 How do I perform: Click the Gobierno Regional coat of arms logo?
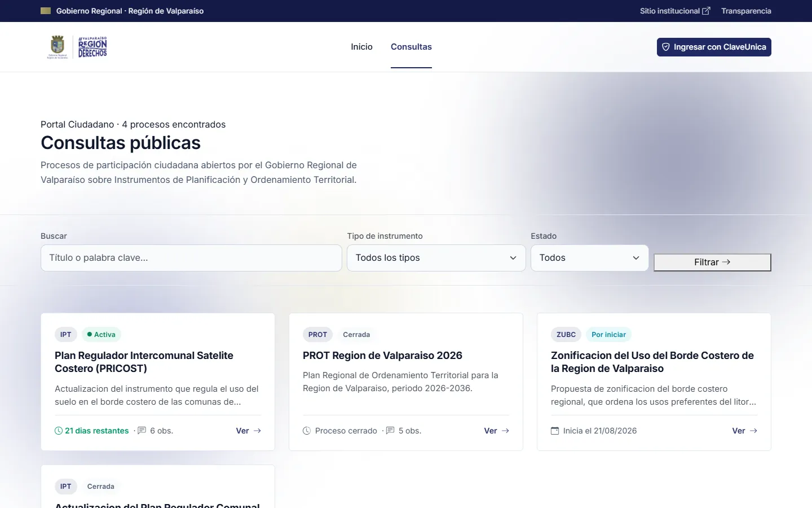58,47
